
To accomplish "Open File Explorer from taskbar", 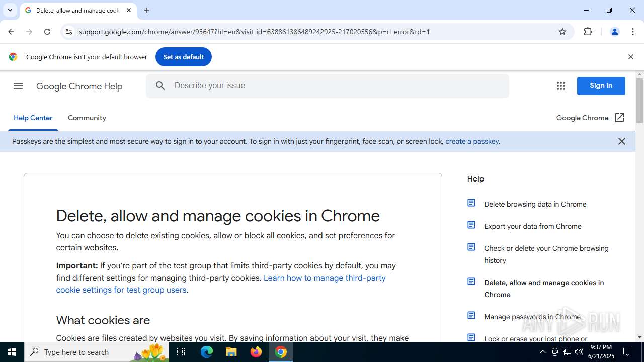I will 231,352.
